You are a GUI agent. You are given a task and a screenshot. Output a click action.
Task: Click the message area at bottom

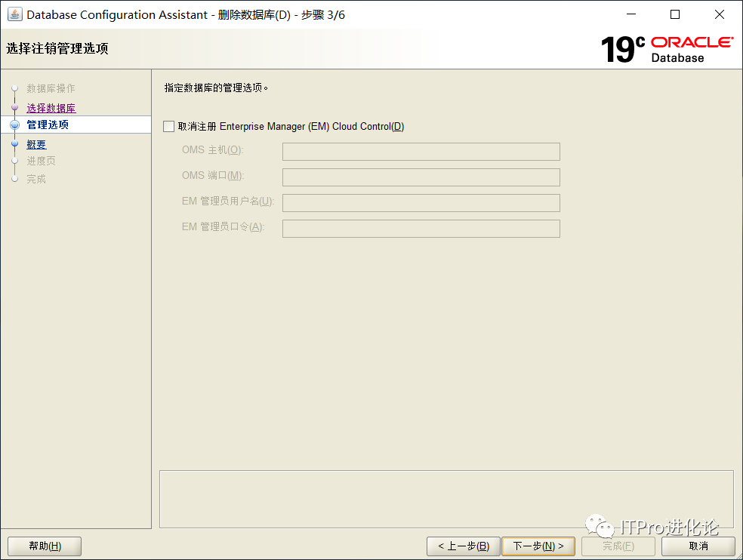coord(446,499)
